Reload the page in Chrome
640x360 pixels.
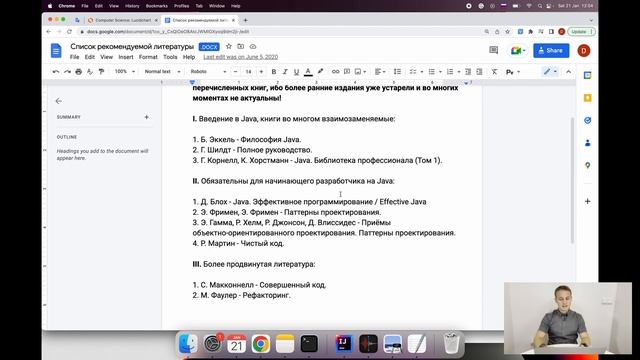coord(69,31)
